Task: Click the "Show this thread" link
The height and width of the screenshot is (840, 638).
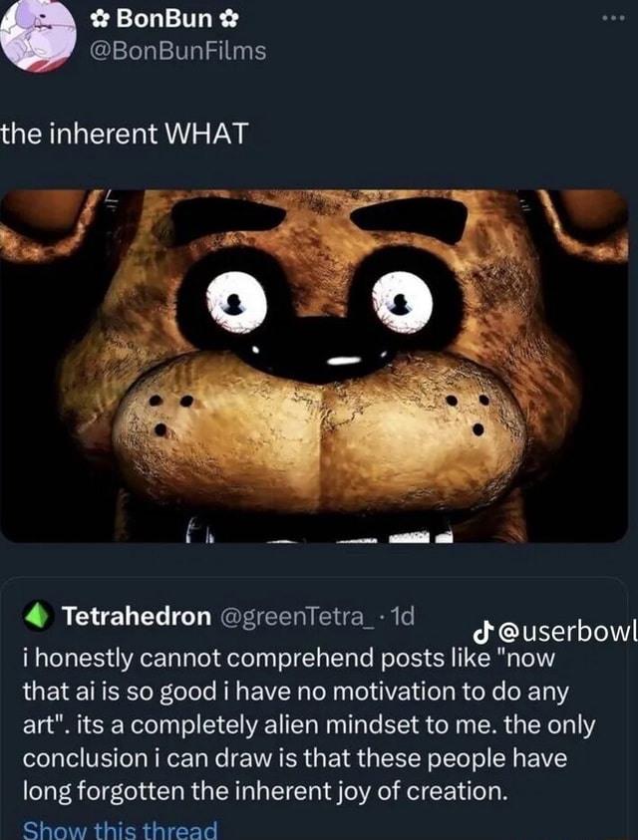Action: pyautogui.click(x=120, y=829)
